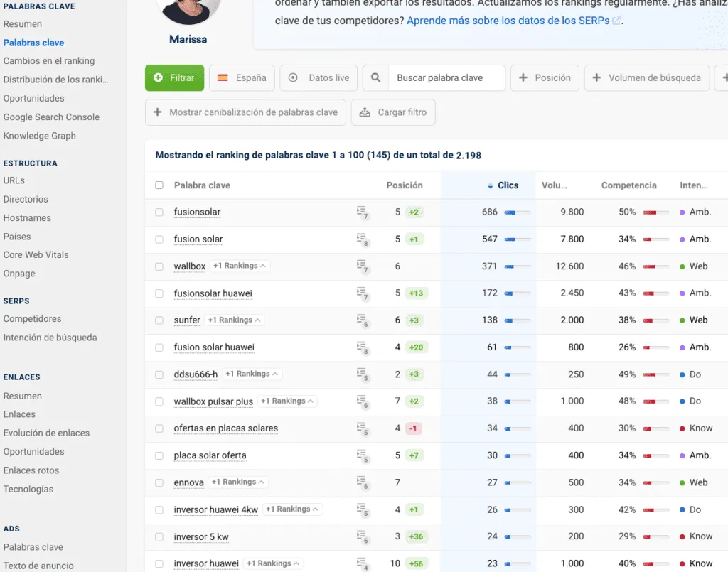Open SERP icon for sunfer row
This screenshot has height=572, width=728.
pos(362,320)
